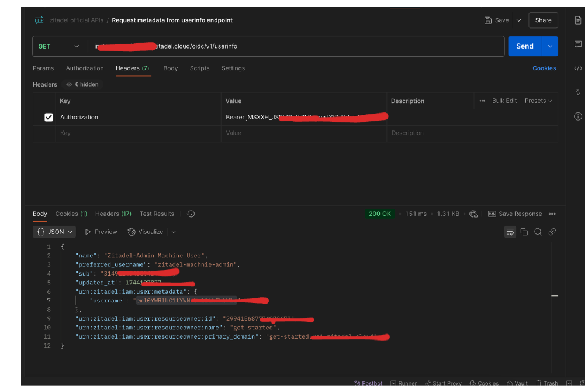This screenshot has height=392, width=588.
Task: Click the Save Response icon
Action: click(492, 214)
